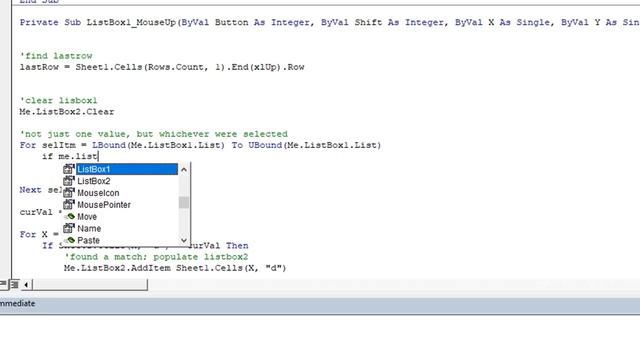Click the "'find lastrow" comment

tap(56, 56)
